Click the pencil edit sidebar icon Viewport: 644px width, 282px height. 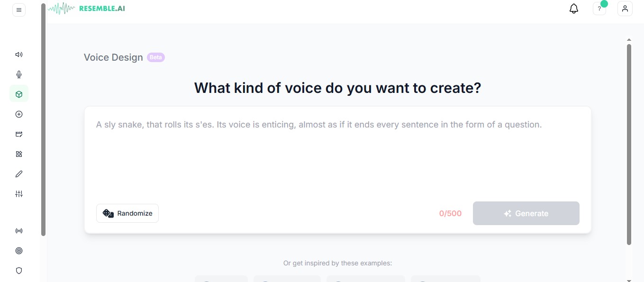click(19, 174)
